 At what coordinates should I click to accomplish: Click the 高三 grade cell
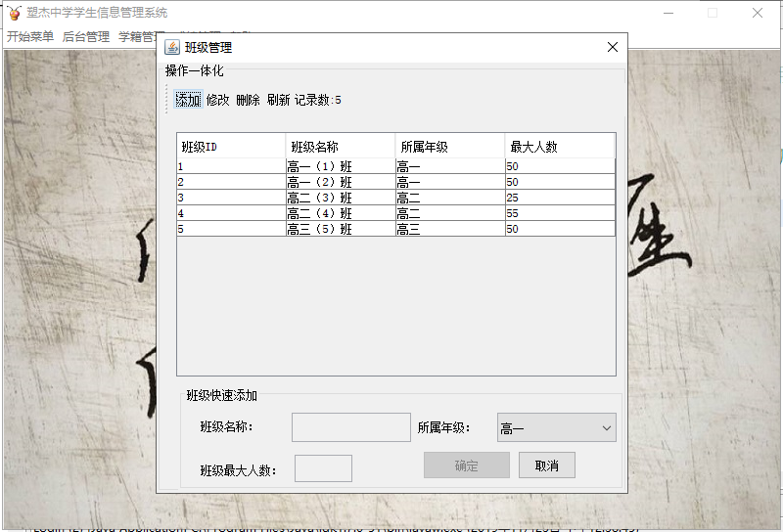[450, 229]
